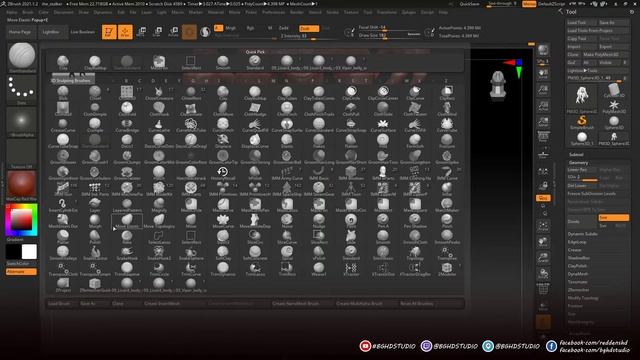640x360 pixels.
Task: Select the MatchMaker brush
Action: click(447, 205)
